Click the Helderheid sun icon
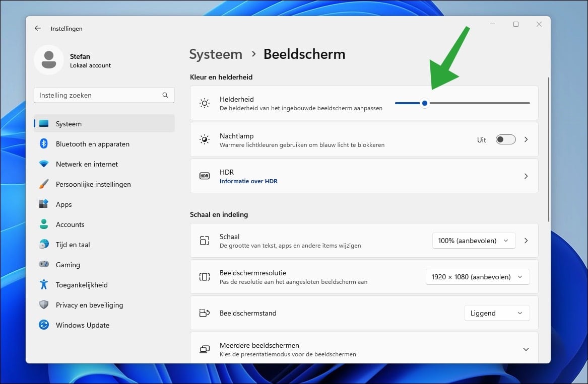Screen dimensions: 588x384 click(x=205, y=103)
